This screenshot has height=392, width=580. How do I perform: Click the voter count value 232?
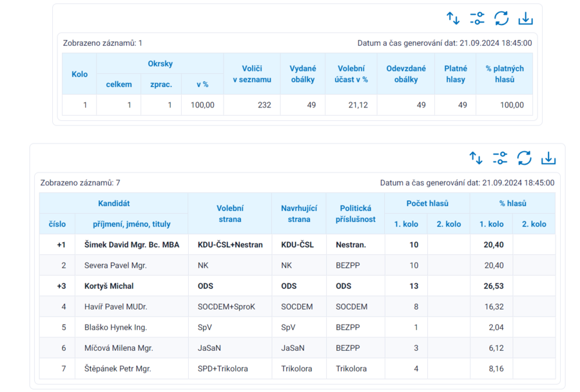(264, 105)
